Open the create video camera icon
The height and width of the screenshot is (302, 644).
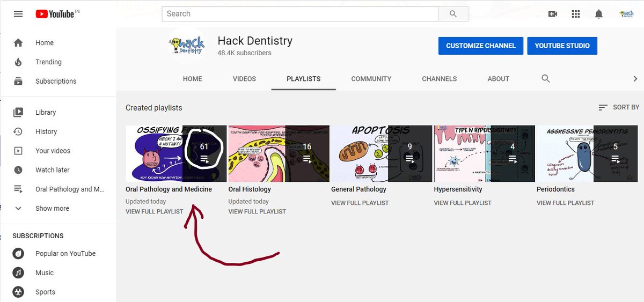tap(553, 14)
